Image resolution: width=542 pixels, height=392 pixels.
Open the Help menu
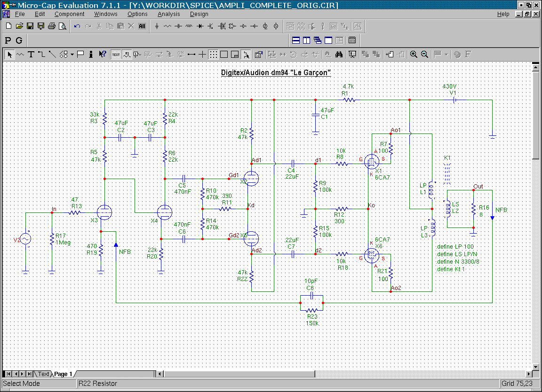(x=503, y=14)
